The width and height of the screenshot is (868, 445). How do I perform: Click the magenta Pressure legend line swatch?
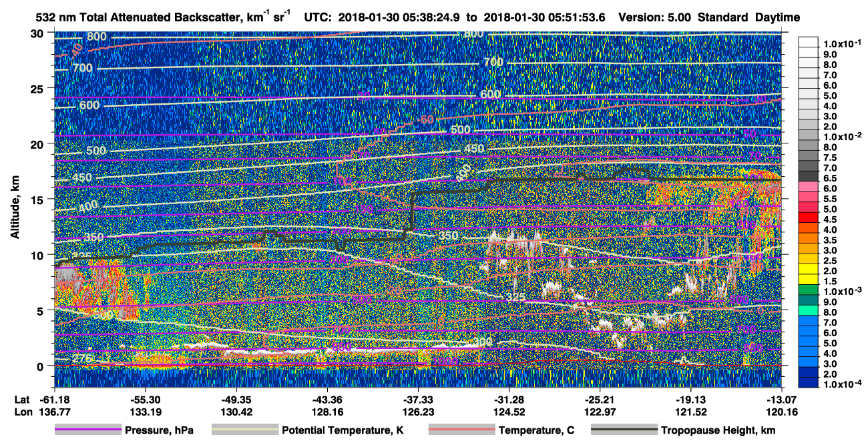coord(88,431)
